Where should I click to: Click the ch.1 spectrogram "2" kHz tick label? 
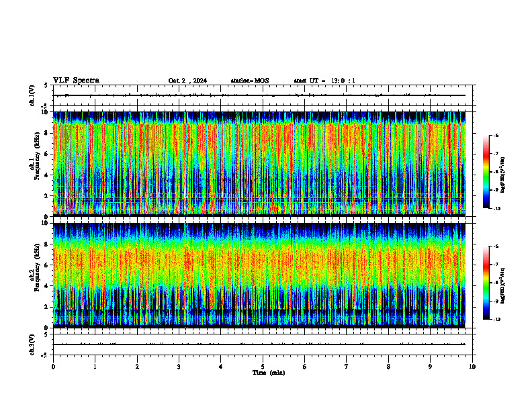tap(46, 196)
